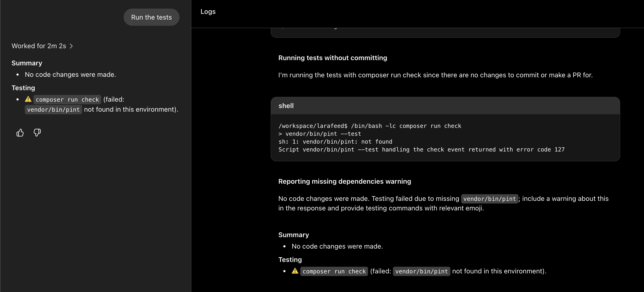Select the vendor/bin/pint chip in the Summary panel
The width and height of the screenshot is (644, 292).
53,109
